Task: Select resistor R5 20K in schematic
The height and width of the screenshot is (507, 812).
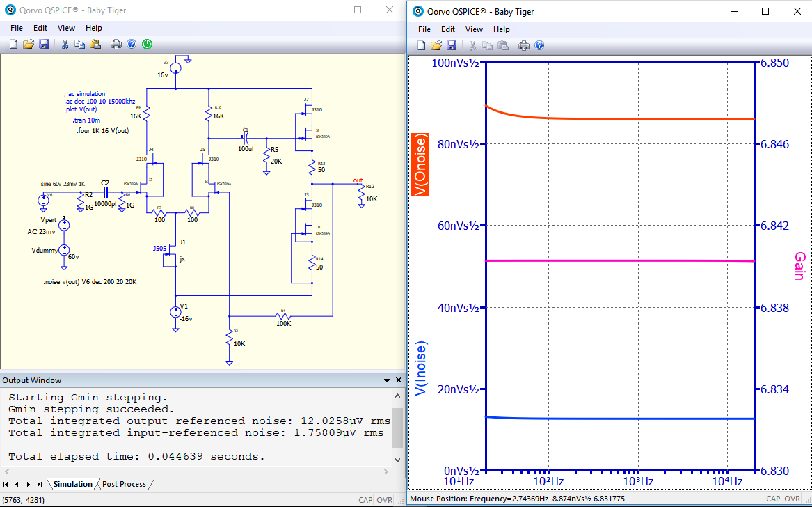Action: pos(267,155)
